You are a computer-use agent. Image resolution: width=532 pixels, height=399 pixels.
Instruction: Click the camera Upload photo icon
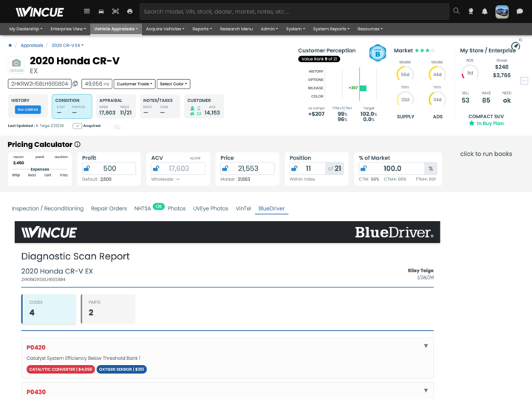click(16, 64)
